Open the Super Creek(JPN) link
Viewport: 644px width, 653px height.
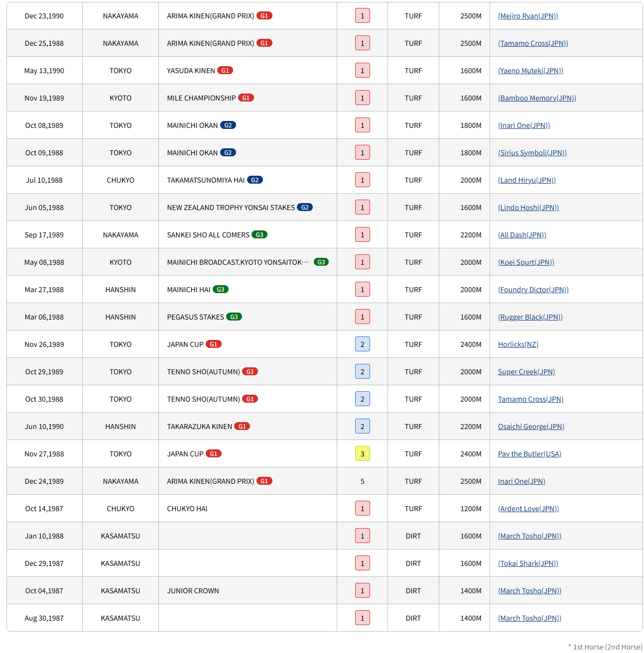(x=526, y=372)
